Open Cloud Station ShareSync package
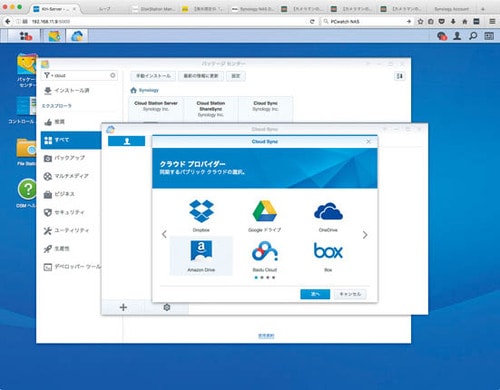This screenshot has width=500, height=390. pyautogui.click(x=211, y=109)
